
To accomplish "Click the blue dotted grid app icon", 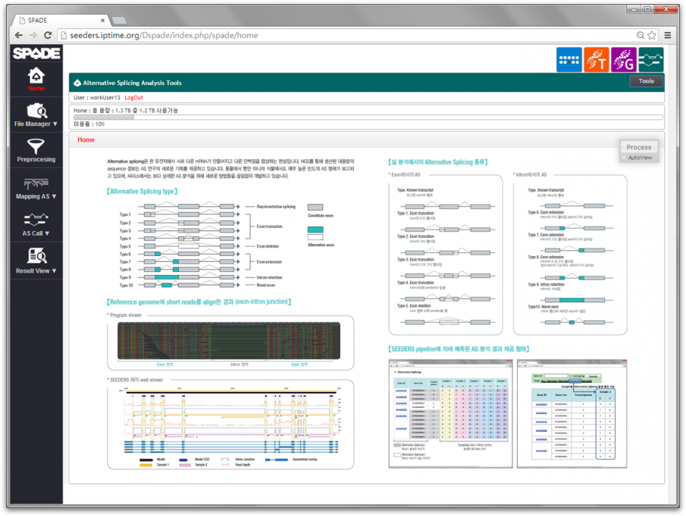I will click(570, 61).
